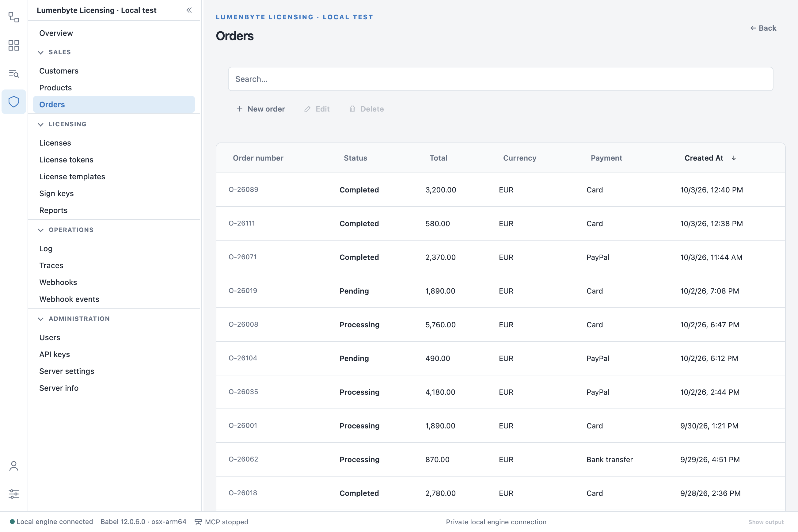Sort by Total column header
The height and width of the screenshot is (532, 798).
pos(438,158)
